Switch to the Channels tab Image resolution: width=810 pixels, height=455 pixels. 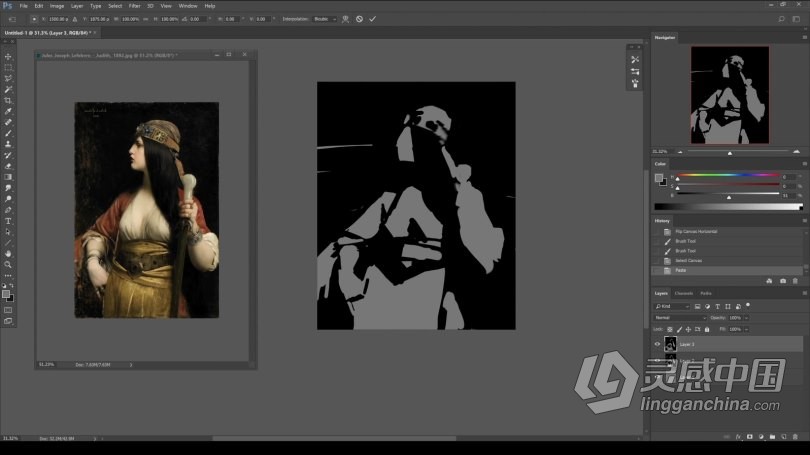click(684, 293)
